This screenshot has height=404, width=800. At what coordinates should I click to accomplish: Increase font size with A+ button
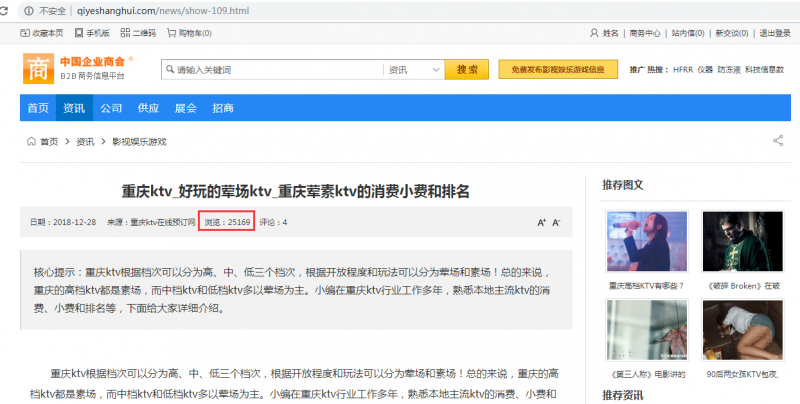[541, 222]
